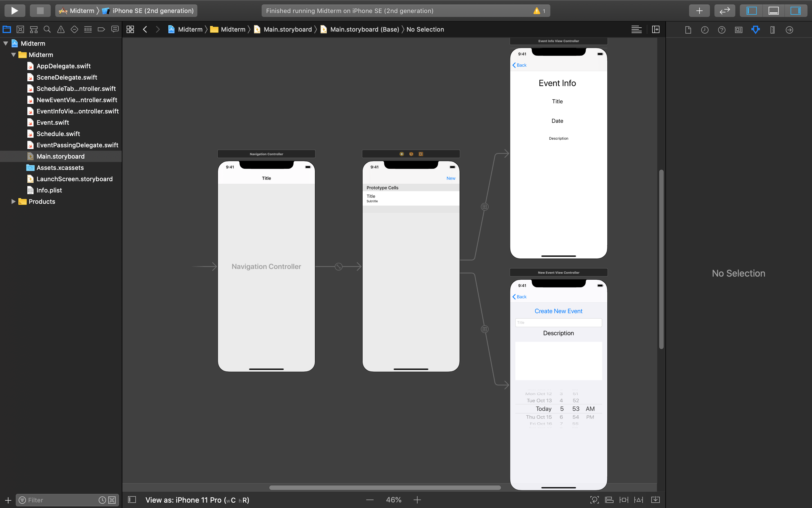Select Assets.xcassets

[x=60, y=168]
